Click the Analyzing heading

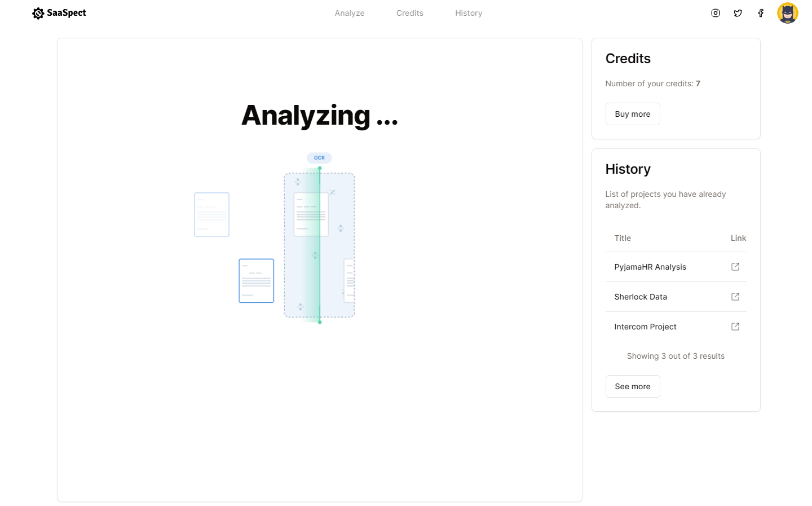pyautogui.click(x=320, y=115)
